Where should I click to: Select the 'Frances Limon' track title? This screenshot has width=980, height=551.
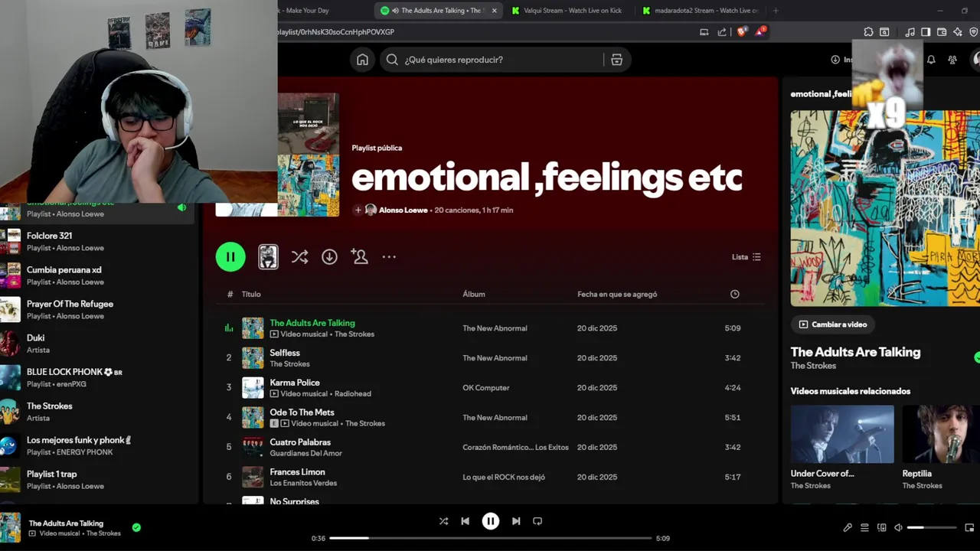click(x=297, y=472)
